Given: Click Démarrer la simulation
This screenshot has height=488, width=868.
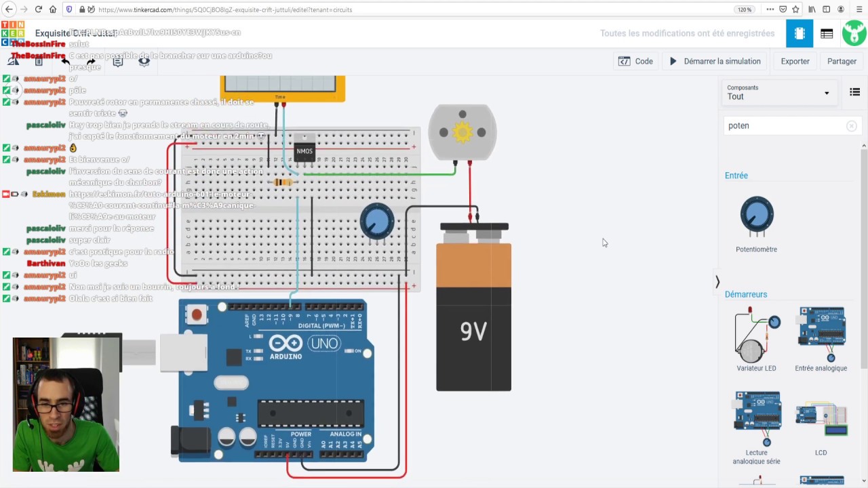Looking at the screenshot, I should coord(715,61).
